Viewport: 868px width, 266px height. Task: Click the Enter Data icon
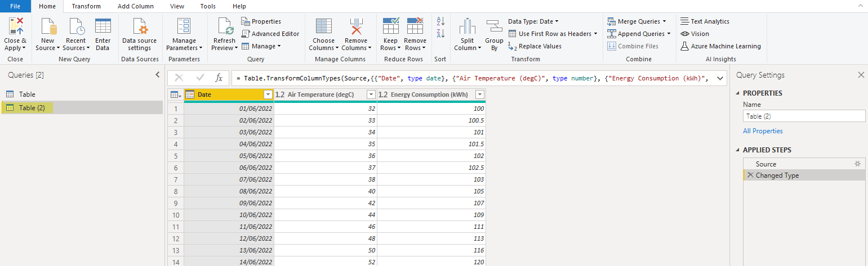coord(103,26)
